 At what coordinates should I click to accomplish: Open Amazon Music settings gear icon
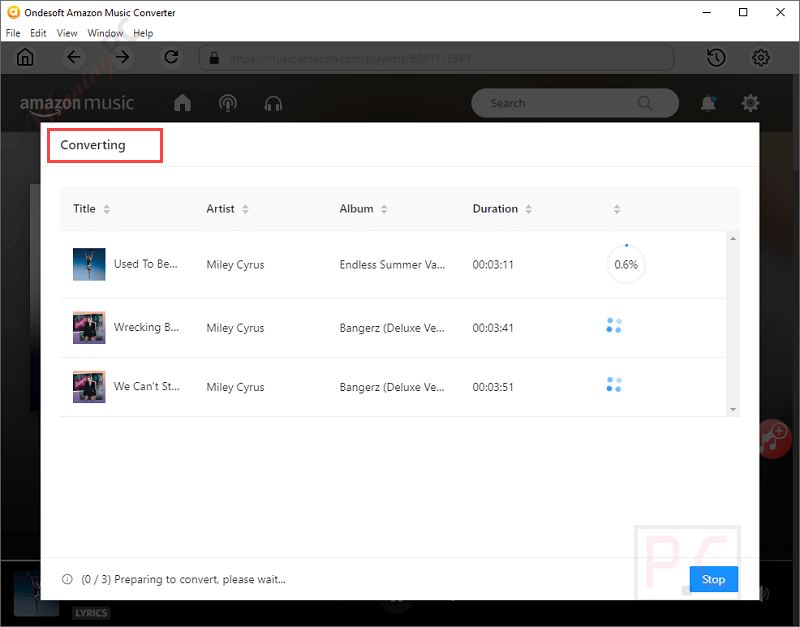pos(750,103)
